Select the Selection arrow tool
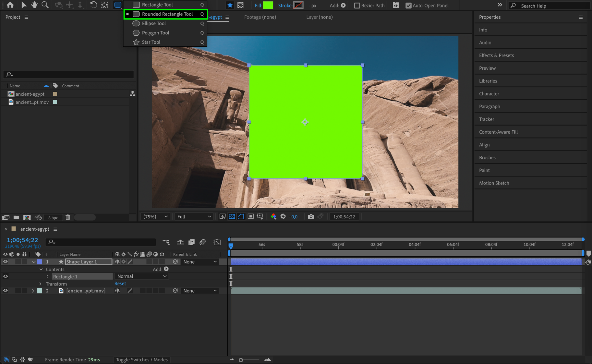Screen dimensions: 592x364 (x=24, y=5)
